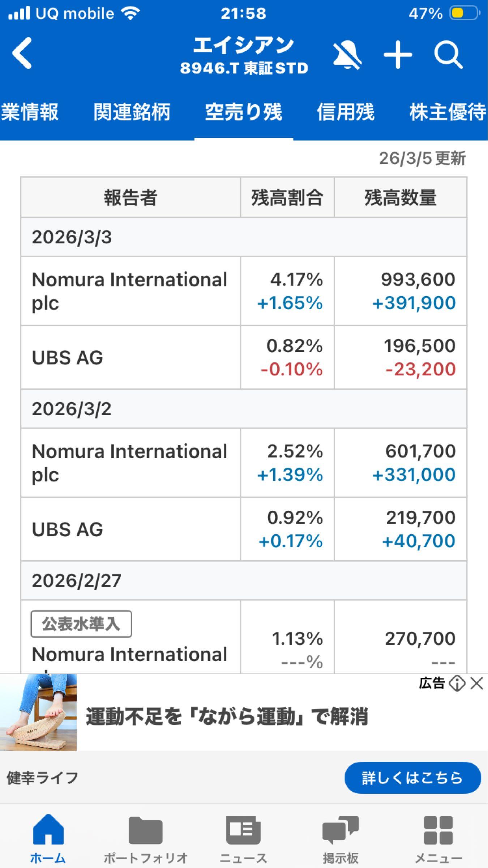Select the 株主優待 tab
This screenshot has height=868, width=488.
pos(448,111)
